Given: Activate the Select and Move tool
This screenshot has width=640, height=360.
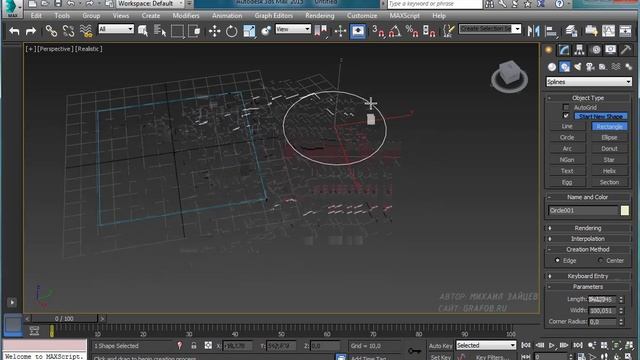Looking at the screenshot, I should coord(214,31).
